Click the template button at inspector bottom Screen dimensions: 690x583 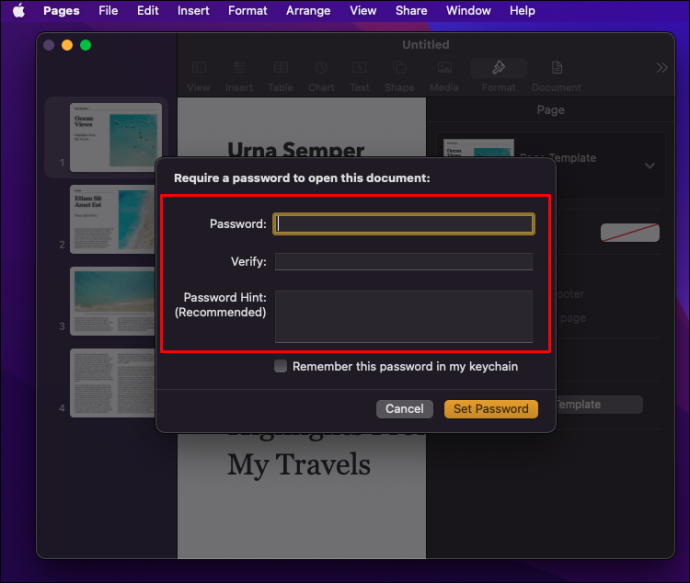599,404
